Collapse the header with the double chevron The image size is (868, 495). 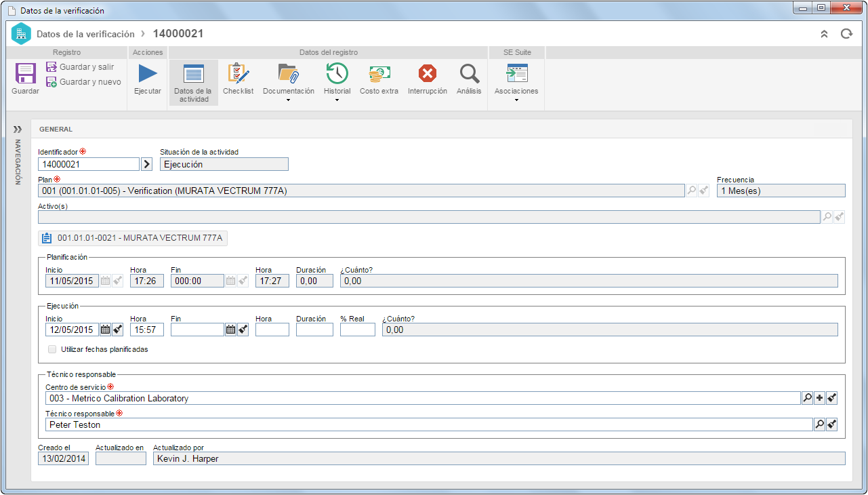[x=824, y=33]
